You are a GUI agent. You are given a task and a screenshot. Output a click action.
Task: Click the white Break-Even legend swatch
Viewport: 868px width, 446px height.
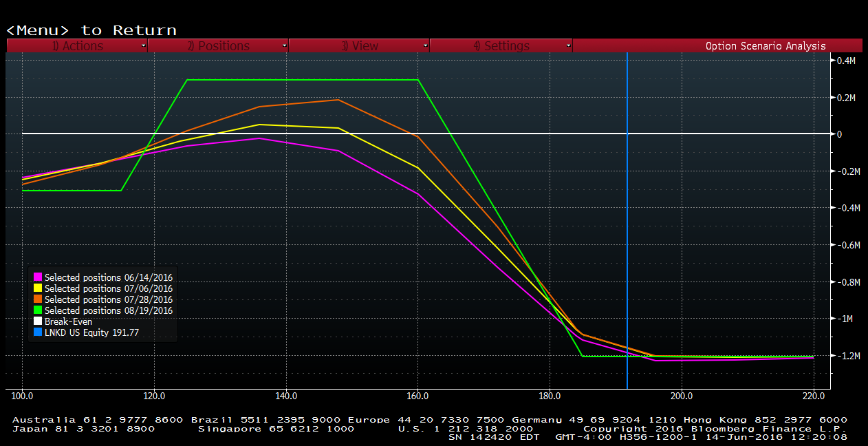click(38, 322)
